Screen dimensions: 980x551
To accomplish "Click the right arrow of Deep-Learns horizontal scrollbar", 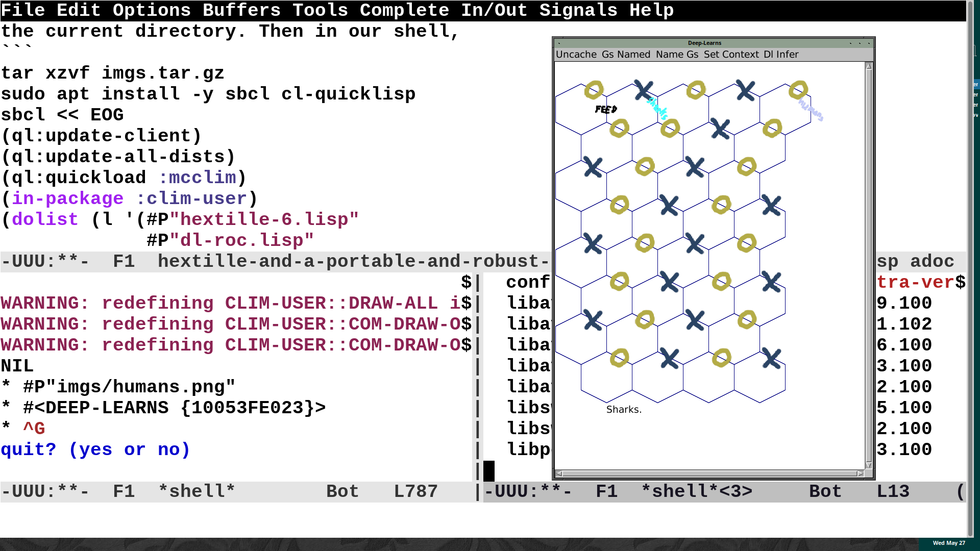I will tap(860, 473).
